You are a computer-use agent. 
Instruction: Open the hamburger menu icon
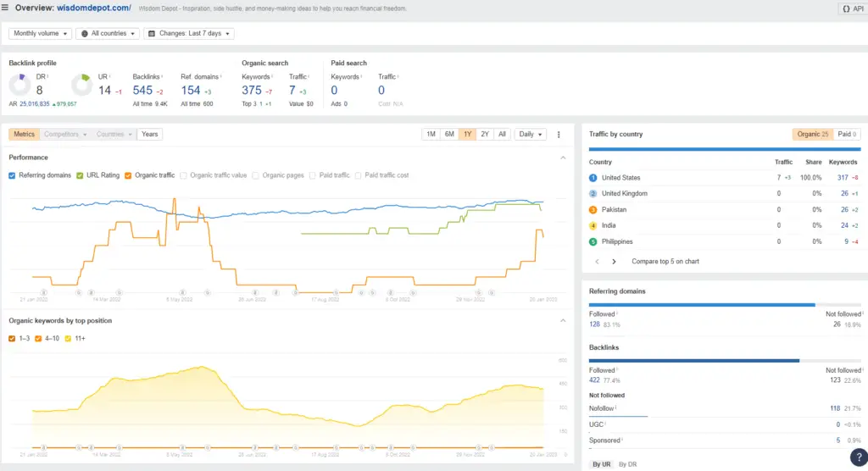[5, 8]
